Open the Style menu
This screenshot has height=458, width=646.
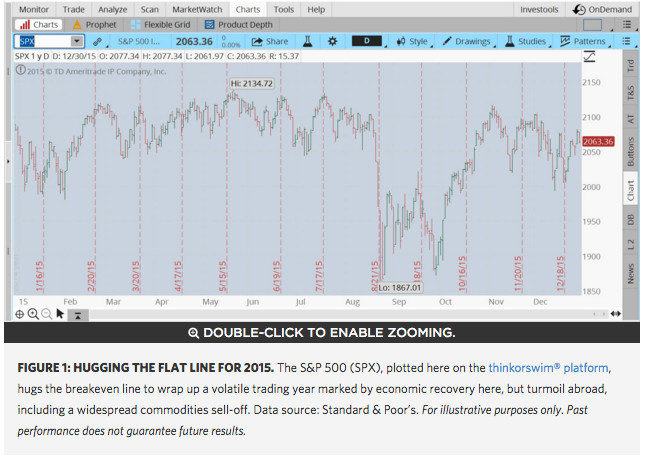(412, 41)
